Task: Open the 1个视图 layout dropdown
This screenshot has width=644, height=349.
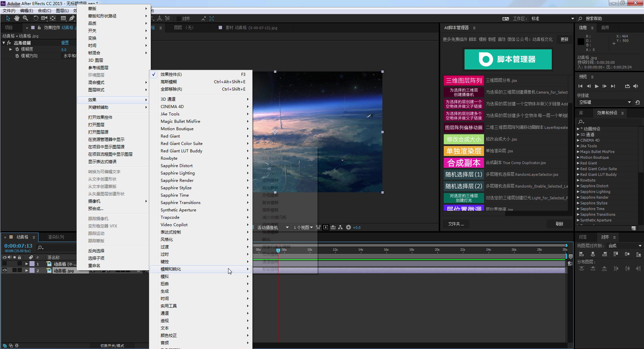Action: 303,228
